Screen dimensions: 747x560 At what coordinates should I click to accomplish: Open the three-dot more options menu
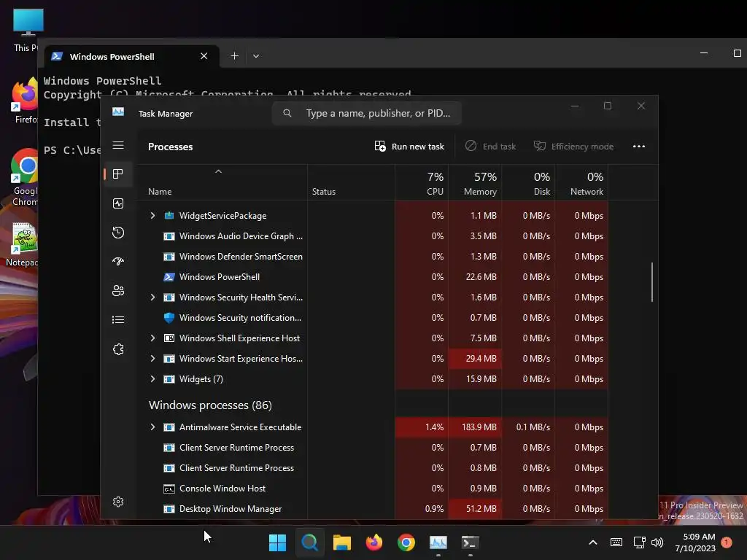tap(639, 146)
